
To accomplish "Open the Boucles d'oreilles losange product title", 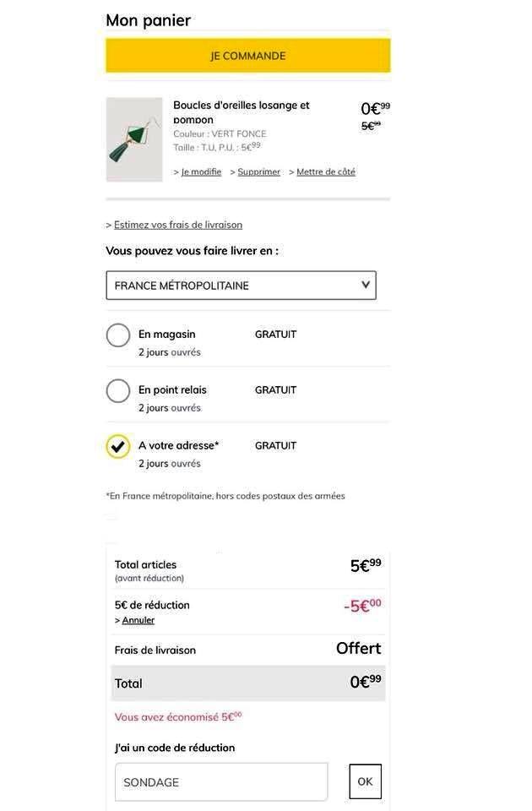I will click(241, 112).
